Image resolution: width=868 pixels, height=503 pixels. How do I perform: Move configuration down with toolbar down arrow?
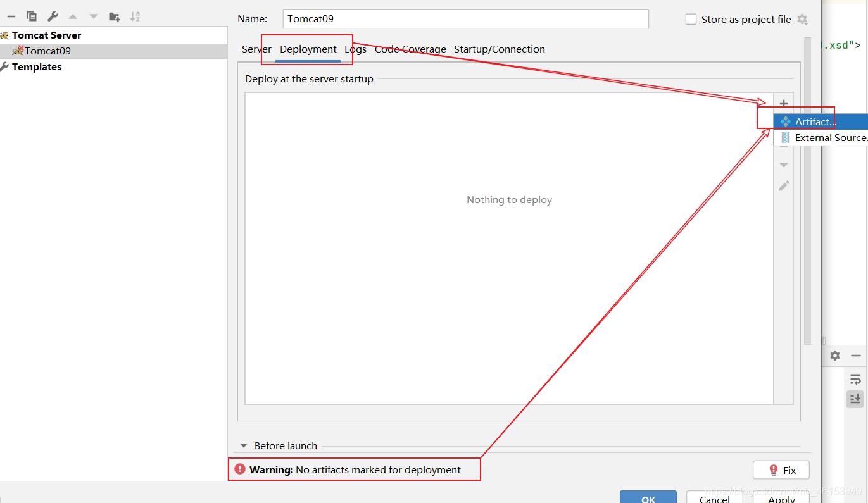[x=94, y=16]
